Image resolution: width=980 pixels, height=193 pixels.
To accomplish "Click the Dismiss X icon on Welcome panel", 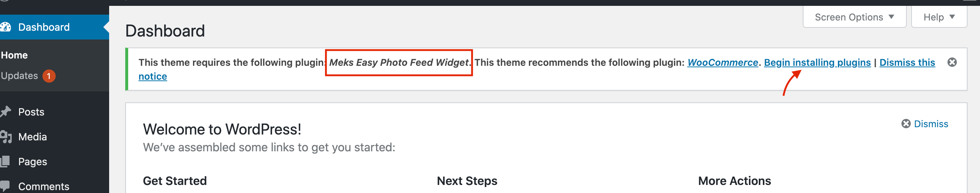I will tap(906, 124).
